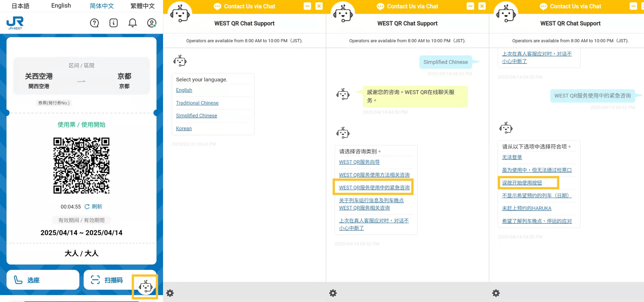The image size is (644, 302).
Task: Choose English in language selection list
Action: pyautogui.click(x=184, y=90)
